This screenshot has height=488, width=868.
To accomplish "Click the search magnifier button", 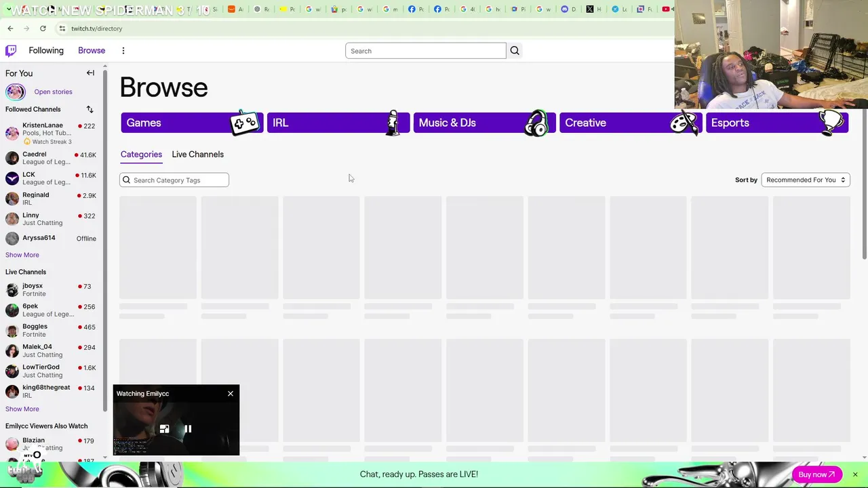I will [515, 51].
